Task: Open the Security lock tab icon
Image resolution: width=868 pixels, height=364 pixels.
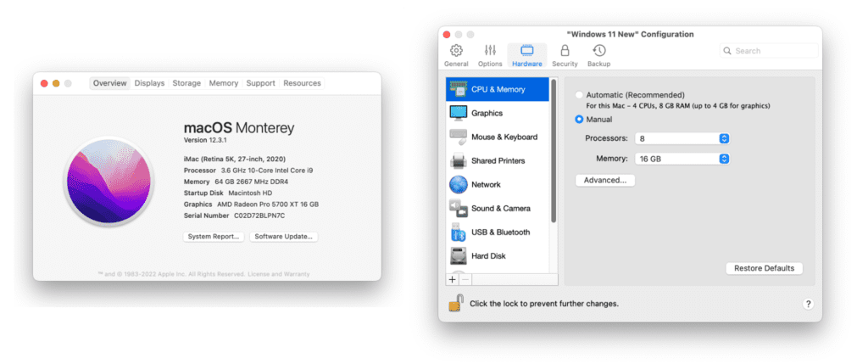Action: coord(565,51)
